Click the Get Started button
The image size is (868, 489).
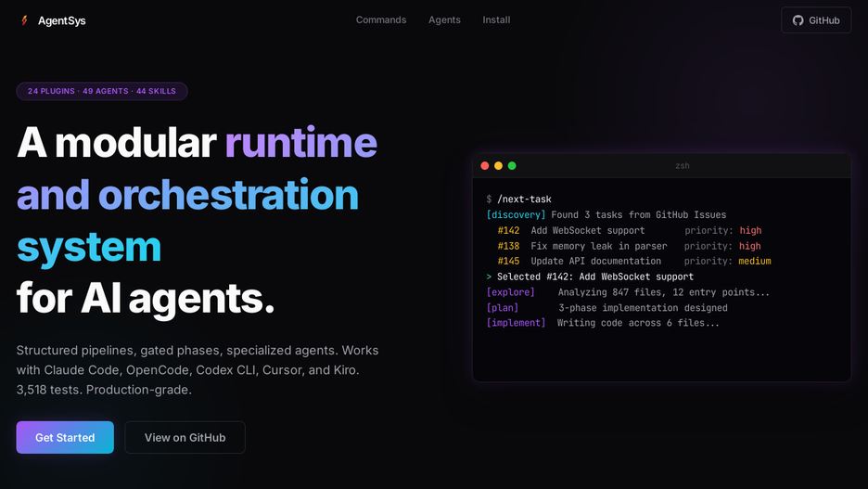tap(65, 437)
